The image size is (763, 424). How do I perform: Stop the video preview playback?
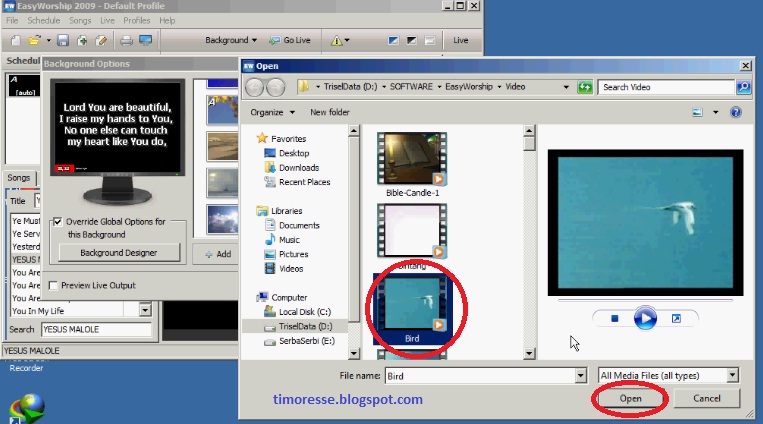615,319
